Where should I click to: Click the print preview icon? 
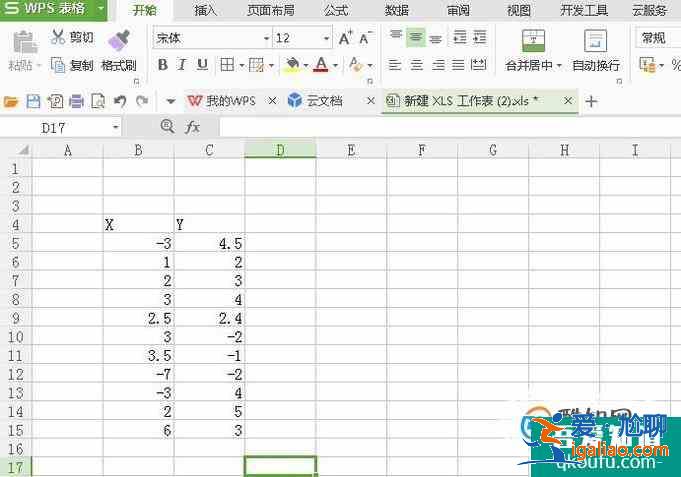pyautogui.click(x=98, y=102)
